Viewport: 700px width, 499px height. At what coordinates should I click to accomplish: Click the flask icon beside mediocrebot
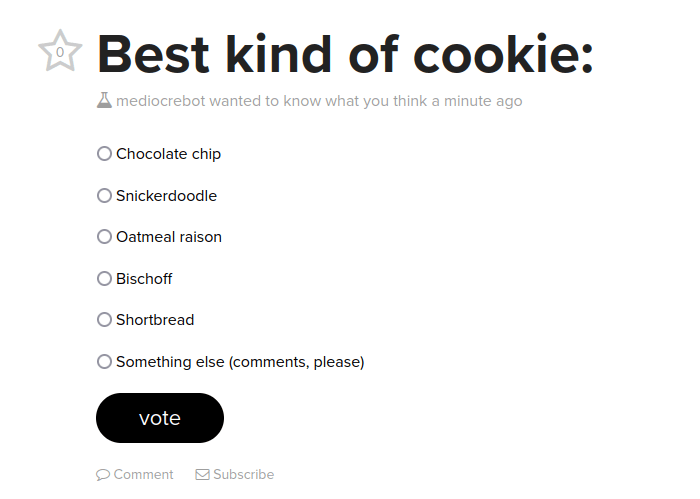tap(104, 101)
